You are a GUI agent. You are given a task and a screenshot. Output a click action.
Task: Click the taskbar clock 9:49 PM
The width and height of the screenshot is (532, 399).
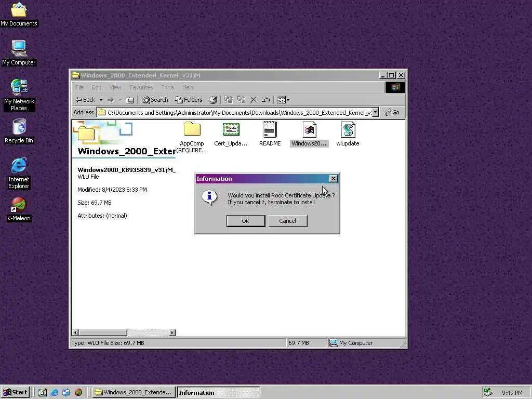click(x=512, y=393)
